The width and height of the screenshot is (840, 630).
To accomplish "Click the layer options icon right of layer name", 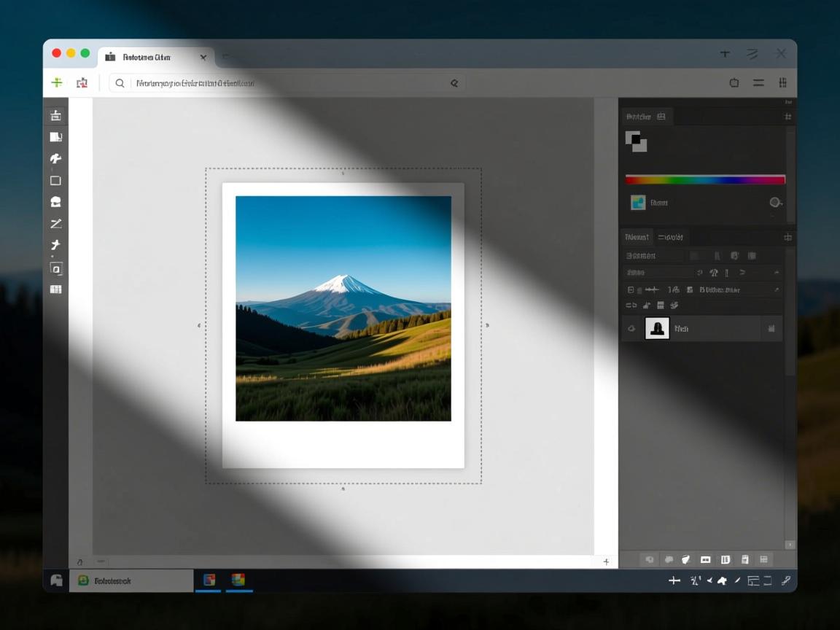I will [x=771, y=329].
